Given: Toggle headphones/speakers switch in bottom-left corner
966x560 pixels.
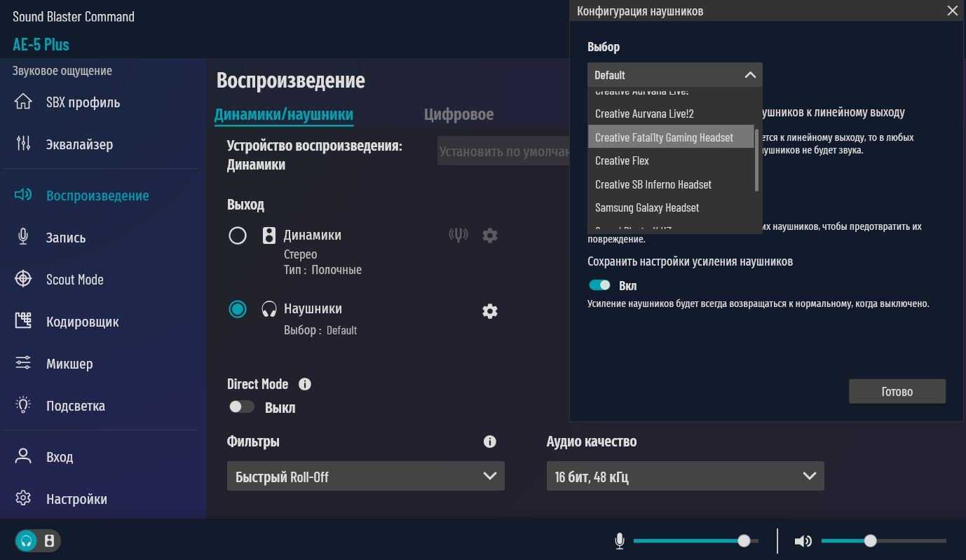Looking at the screenshot, I should point(38,541).
